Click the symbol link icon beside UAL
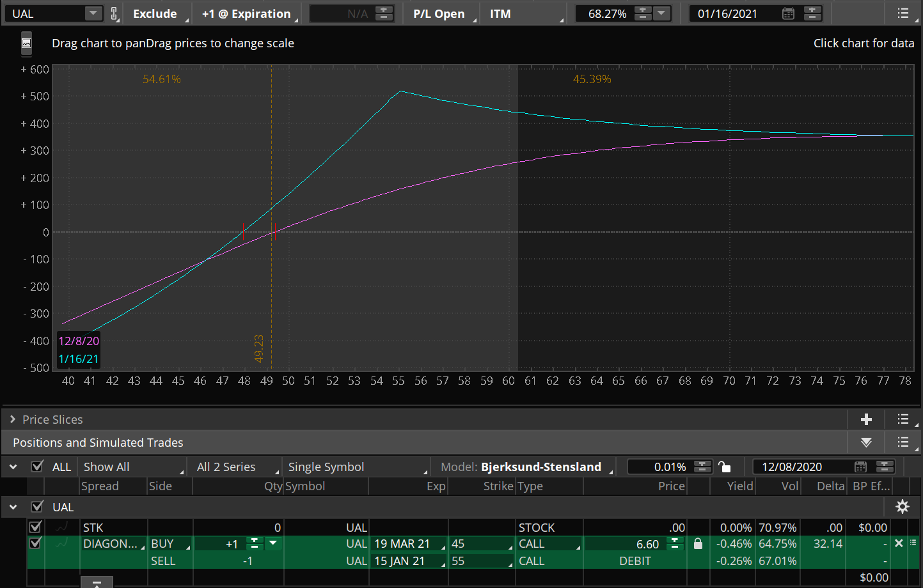Viewport: 923px width, 588px height. pos(114,13)
